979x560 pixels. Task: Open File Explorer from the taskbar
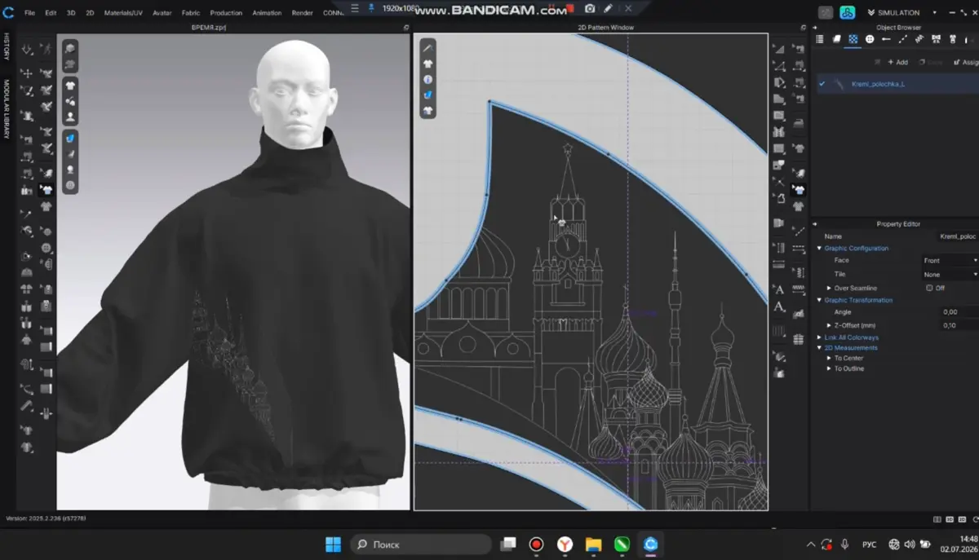[593, 544]
